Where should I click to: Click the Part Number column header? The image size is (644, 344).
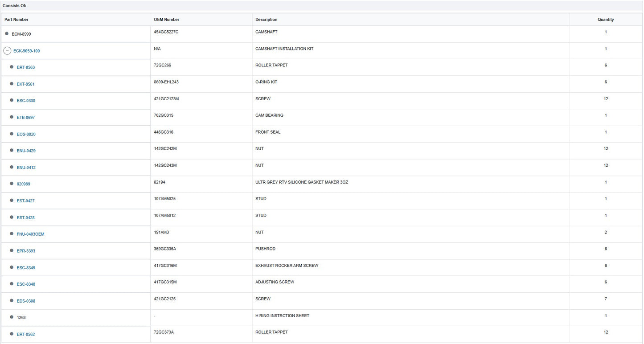point(16,20)
